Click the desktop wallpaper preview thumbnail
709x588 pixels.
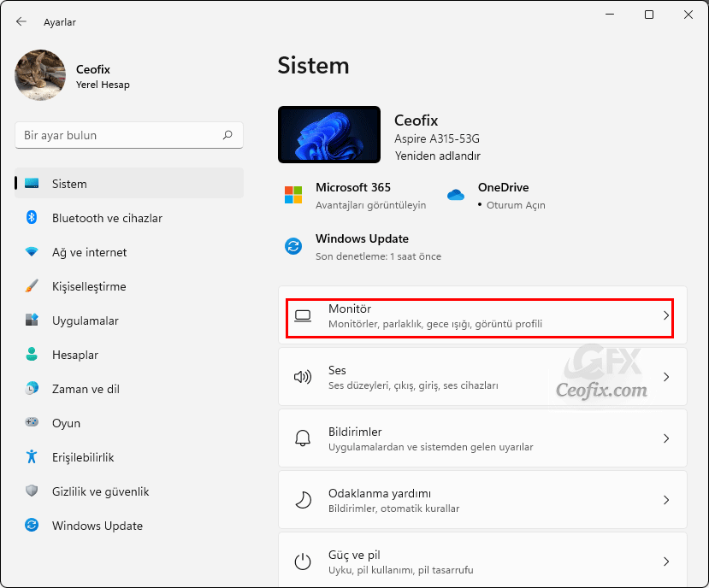click(x=329, y=135)
